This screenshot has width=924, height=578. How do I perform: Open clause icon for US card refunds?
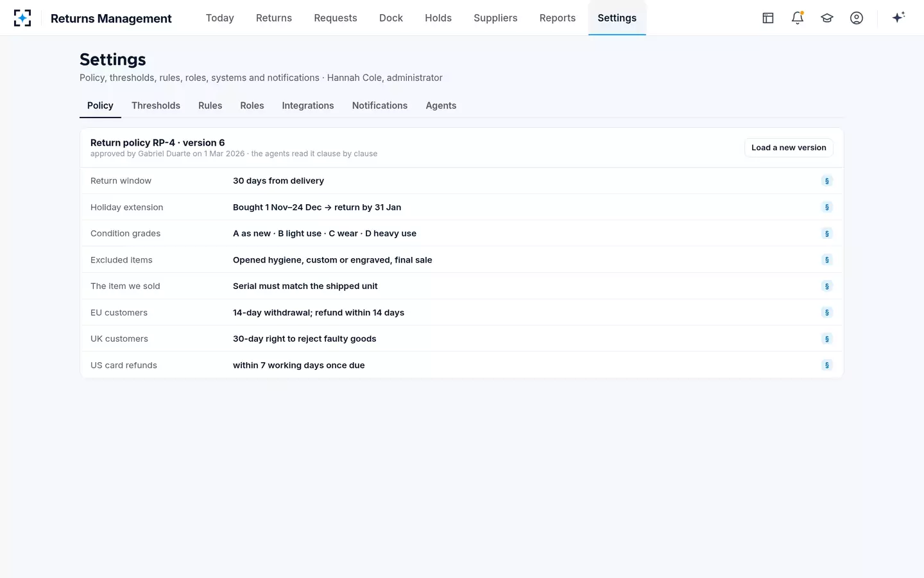pyautogui.click(x=827, y=365)
